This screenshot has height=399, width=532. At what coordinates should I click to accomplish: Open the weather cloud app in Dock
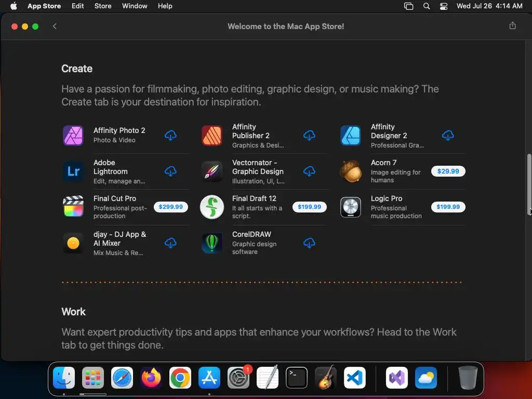point(426,378)
